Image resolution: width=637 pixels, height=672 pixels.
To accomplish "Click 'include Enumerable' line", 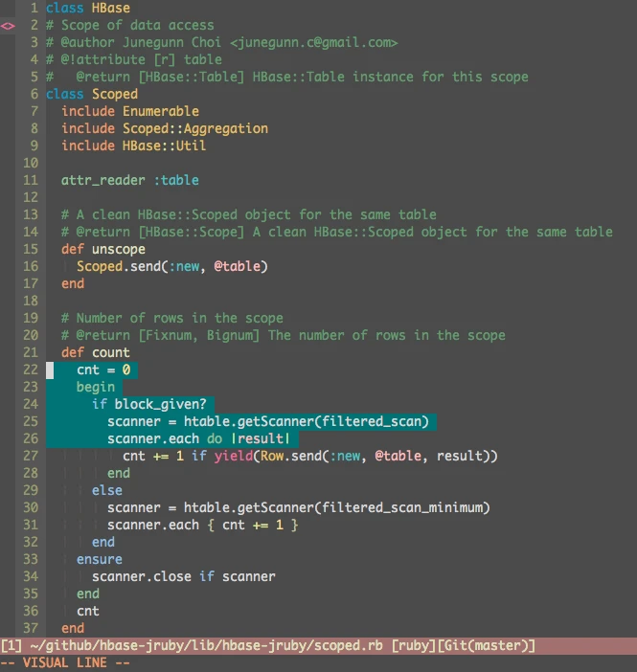I will coord(130,111).
